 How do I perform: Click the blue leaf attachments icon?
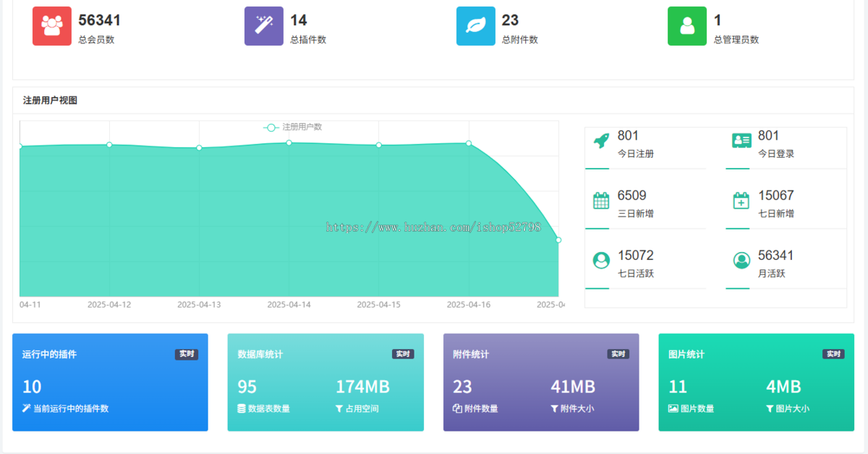point(476,26)
